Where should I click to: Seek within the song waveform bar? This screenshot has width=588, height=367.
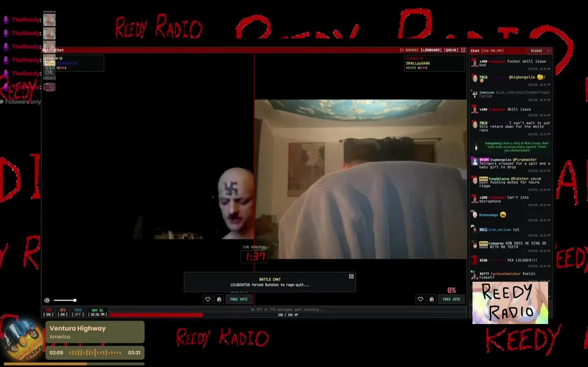click(x=95, y=353)
